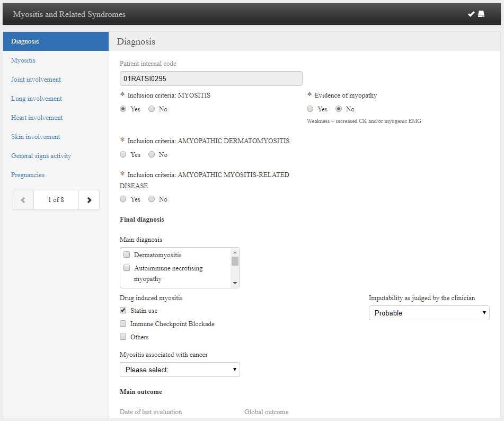Select Yes for Evidence of myopathy
The height and width of the screenshot is (421, 504).
click(310, 109)
